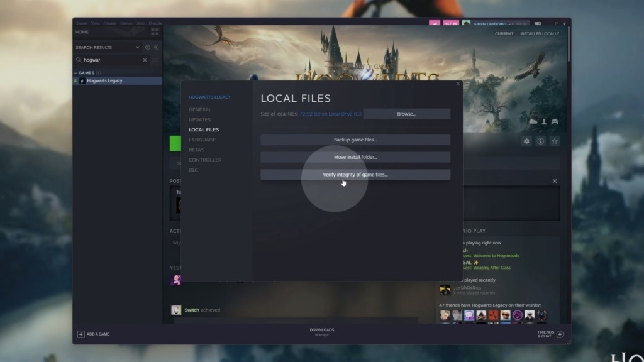
Task: Click the profile avatar in the title bar
Action: coord(466,24)
